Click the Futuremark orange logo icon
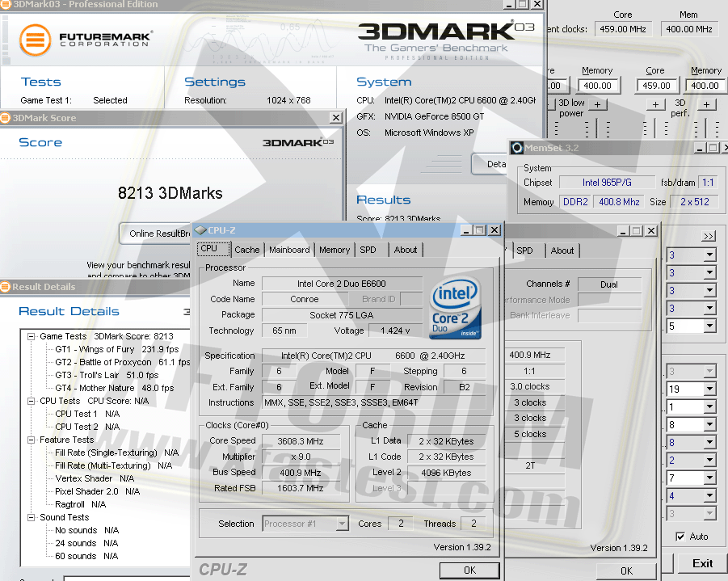The image size is (728, 581). tap(35, 40)
